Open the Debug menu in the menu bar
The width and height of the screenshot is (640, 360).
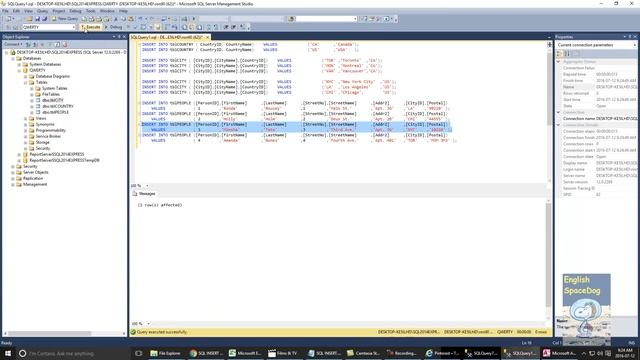pyautogui.click(x=76, y=11)
